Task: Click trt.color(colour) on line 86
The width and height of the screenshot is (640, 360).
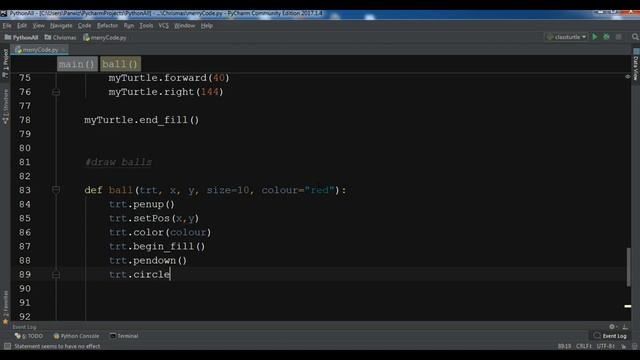Action: [160, 232]
